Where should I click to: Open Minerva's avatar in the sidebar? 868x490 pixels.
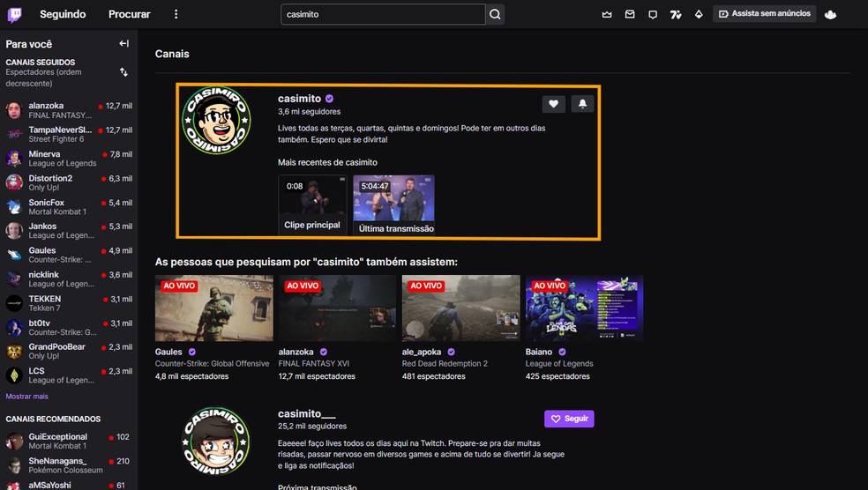pyautogui.click(x=14, y=158)
